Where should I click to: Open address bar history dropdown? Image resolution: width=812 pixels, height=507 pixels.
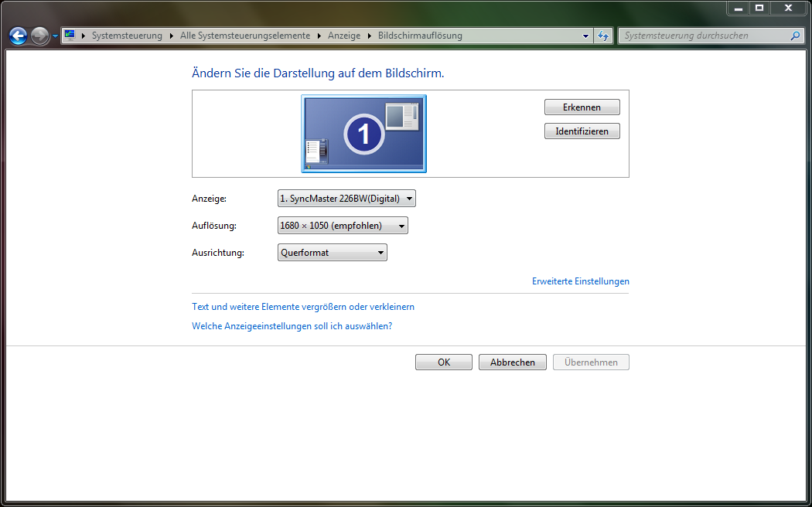(x=585, y=36)
